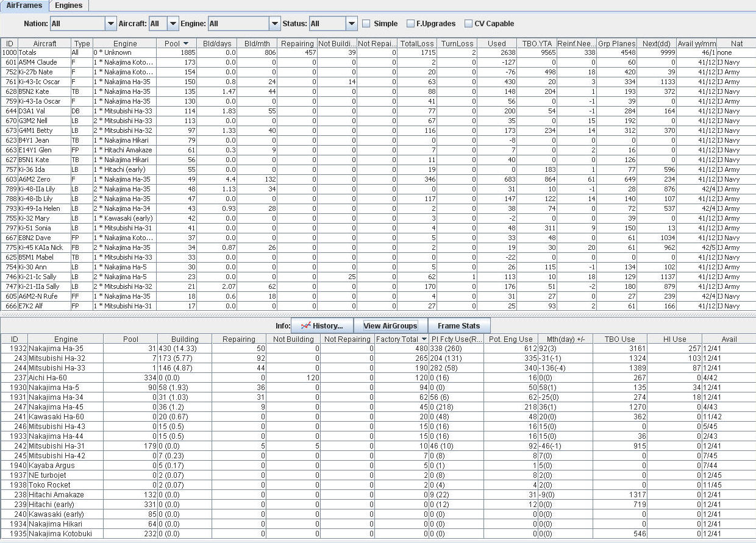Select the Ki-43-Ic Oscar row
This screenshot has height=543, width=756.
coord(378,82)
